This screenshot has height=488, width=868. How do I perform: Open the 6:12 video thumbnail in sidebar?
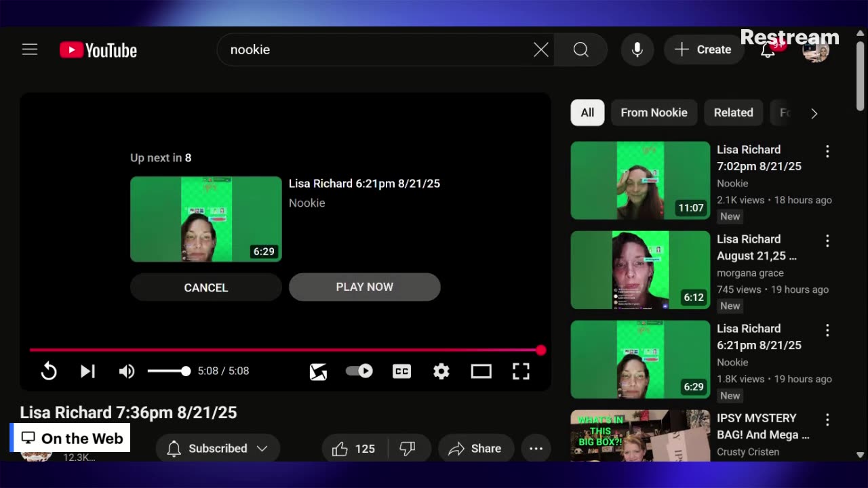[640, 270]
